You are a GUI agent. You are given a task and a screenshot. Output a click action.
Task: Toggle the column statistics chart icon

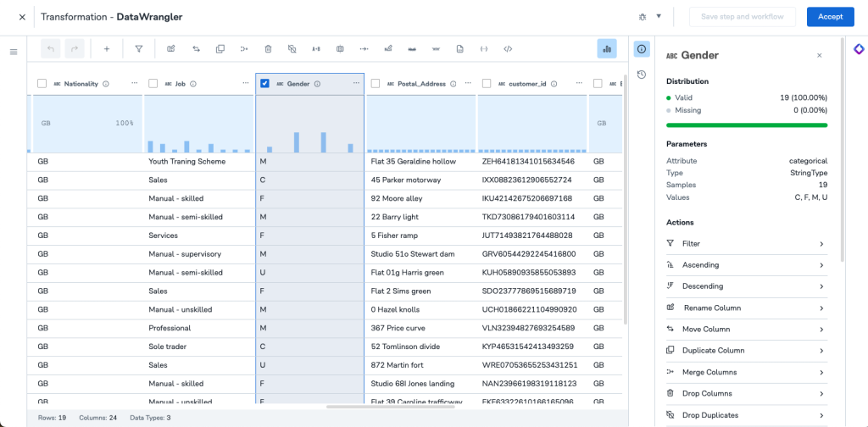pos(606,49)
